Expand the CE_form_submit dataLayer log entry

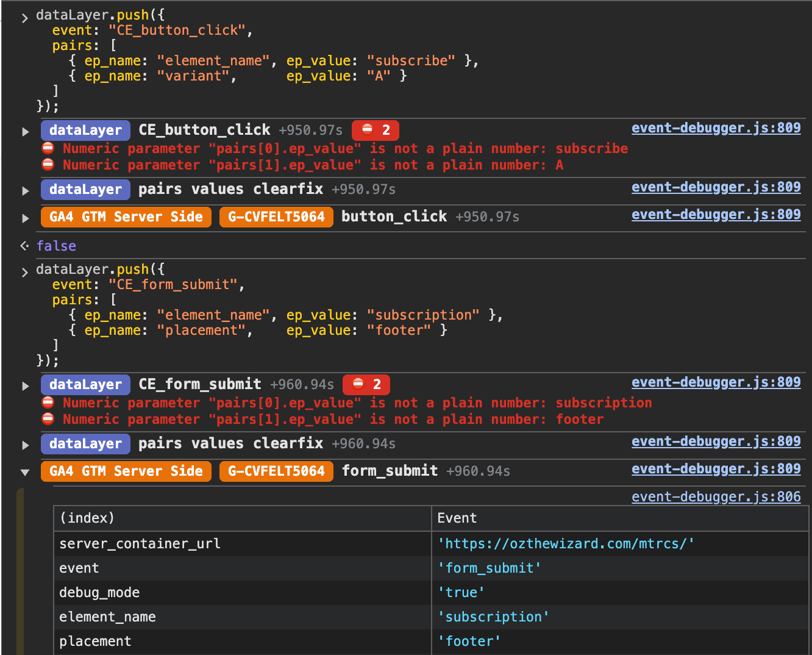26,385
